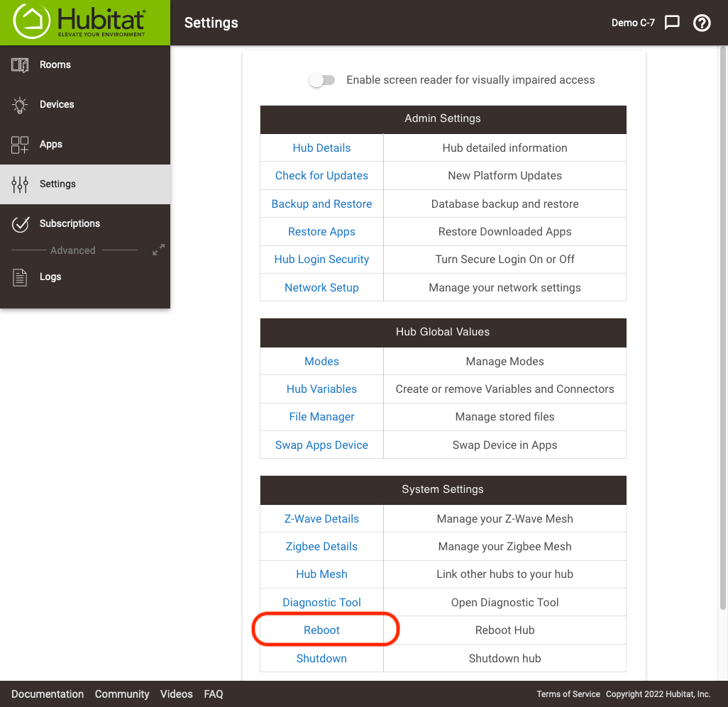Click 'Hub detailed information' description

tap(504, 148)
